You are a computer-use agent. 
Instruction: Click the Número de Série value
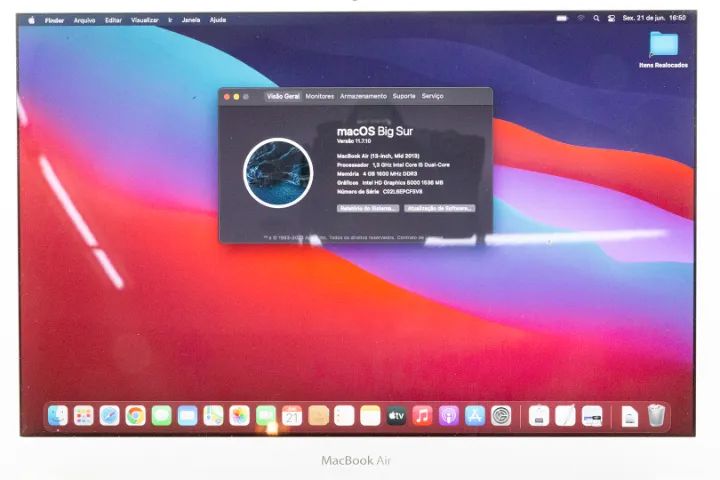pyautogui.click(x=402, y=192)
